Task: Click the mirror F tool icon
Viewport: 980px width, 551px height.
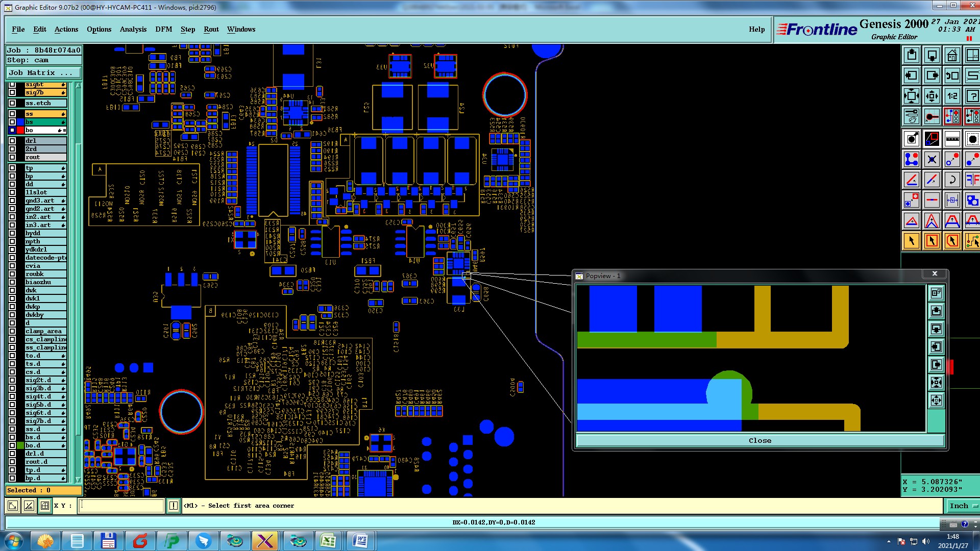Action: (972, 180)
